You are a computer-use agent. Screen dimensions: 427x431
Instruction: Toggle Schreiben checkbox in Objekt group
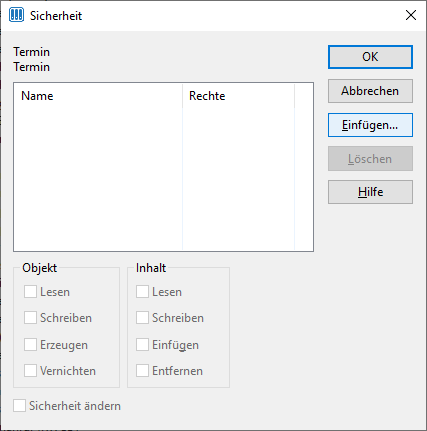point(30,318)
